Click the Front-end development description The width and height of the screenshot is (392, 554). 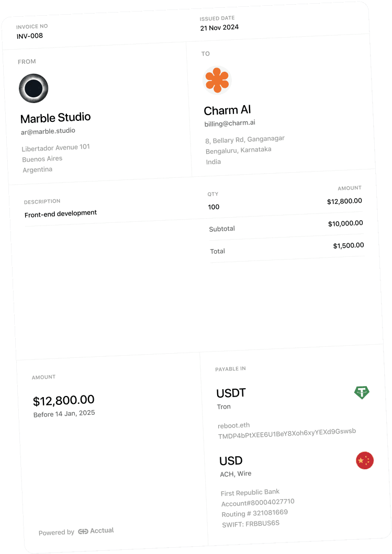(60, 214)
